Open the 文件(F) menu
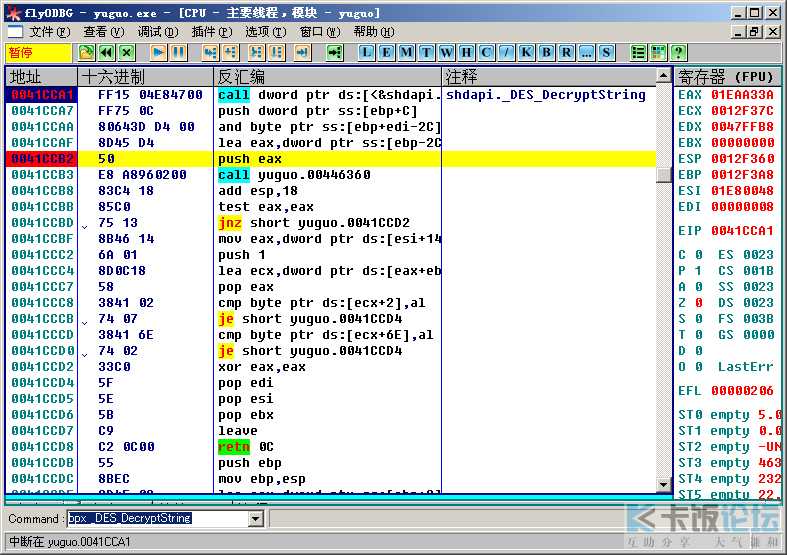The width and height of the screenshot is (787, 555). [50, 32]
